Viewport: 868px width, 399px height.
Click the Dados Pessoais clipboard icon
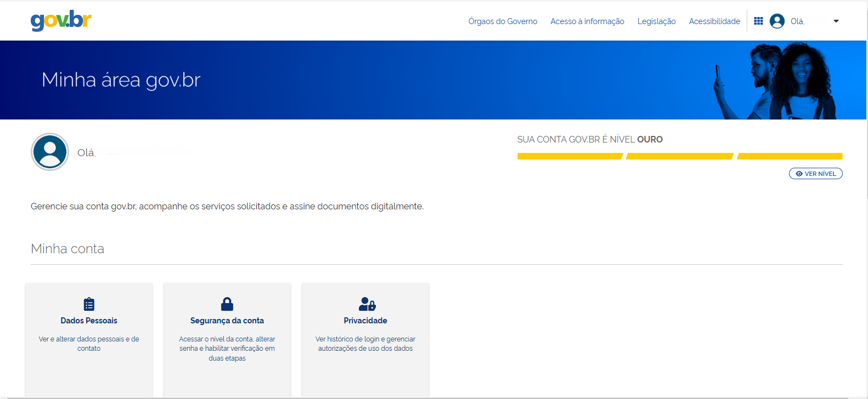tap(89, 304)
